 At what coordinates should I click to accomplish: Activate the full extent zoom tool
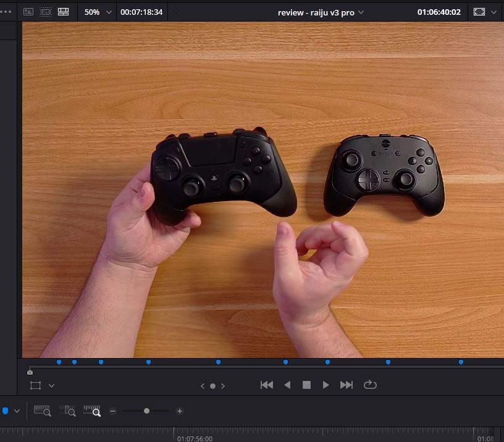point(42,411)
